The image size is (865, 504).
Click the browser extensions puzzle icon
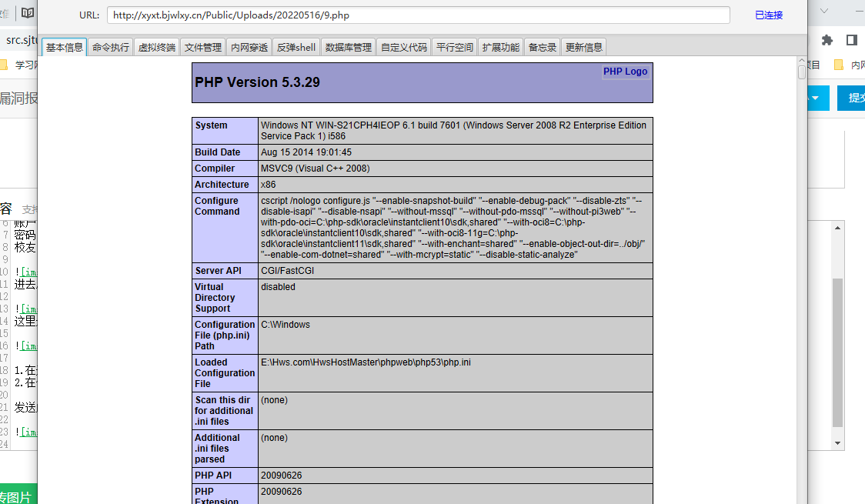[827, 40]
